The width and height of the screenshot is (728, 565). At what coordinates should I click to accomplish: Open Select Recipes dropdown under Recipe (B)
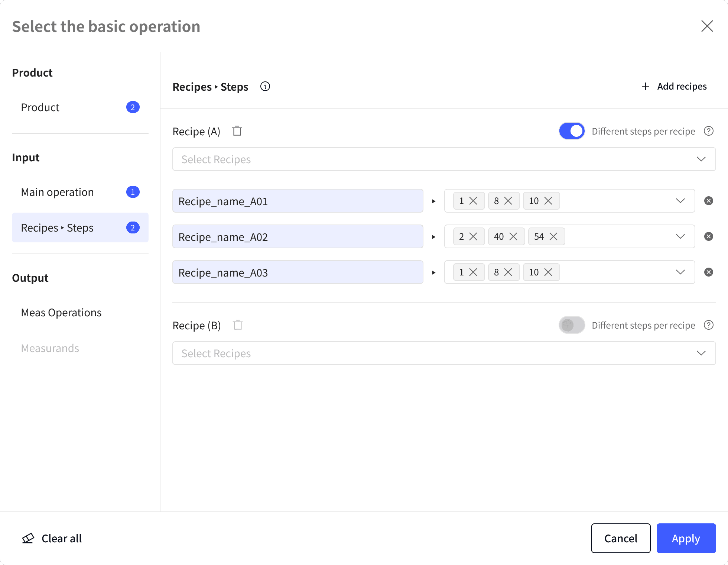coord(444,353)
